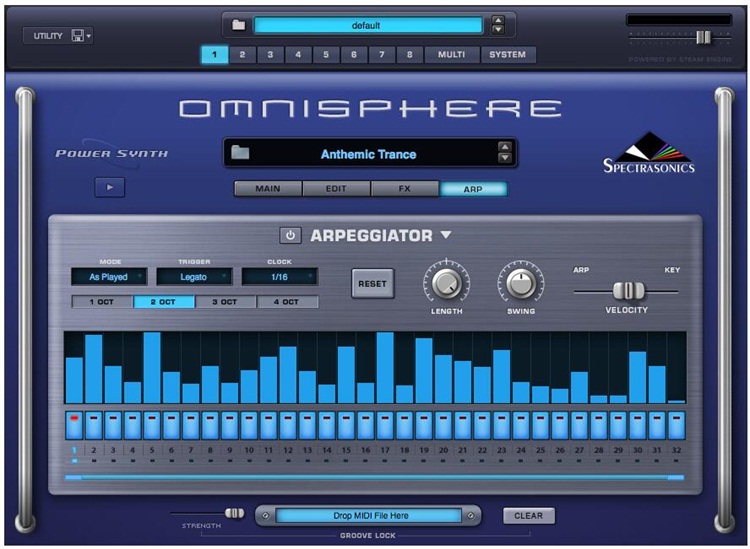The image size is (750, 549).
Task: Open the MULTI page
Action: pos(452,55)
